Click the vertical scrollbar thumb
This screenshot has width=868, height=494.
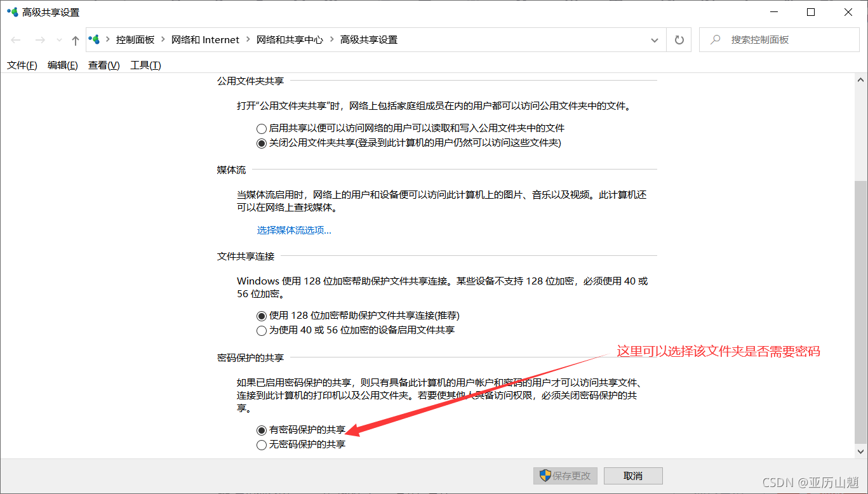(861, 311)
